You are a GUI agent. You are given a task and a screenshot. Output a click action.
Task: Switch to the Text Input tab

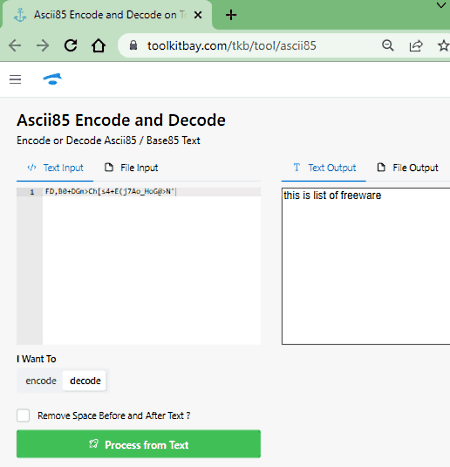55,168
